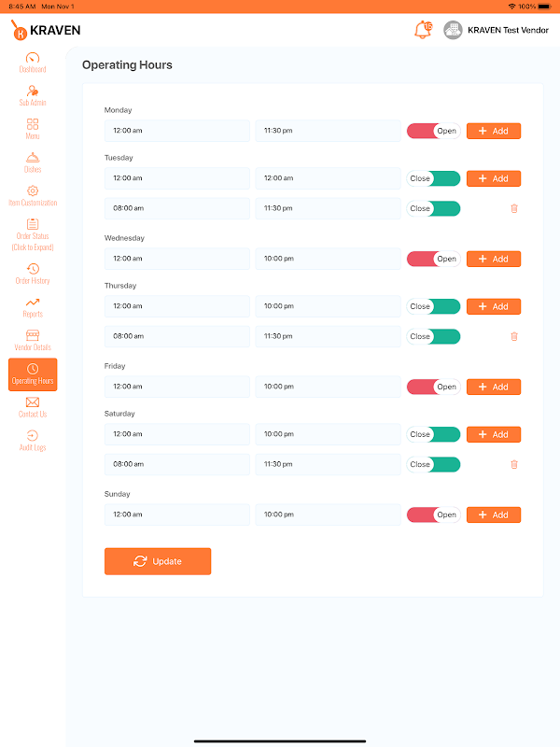Screen dimensions: 560x747
Task: Click the KRAVEN logo icon
Action: coord(19,31)
